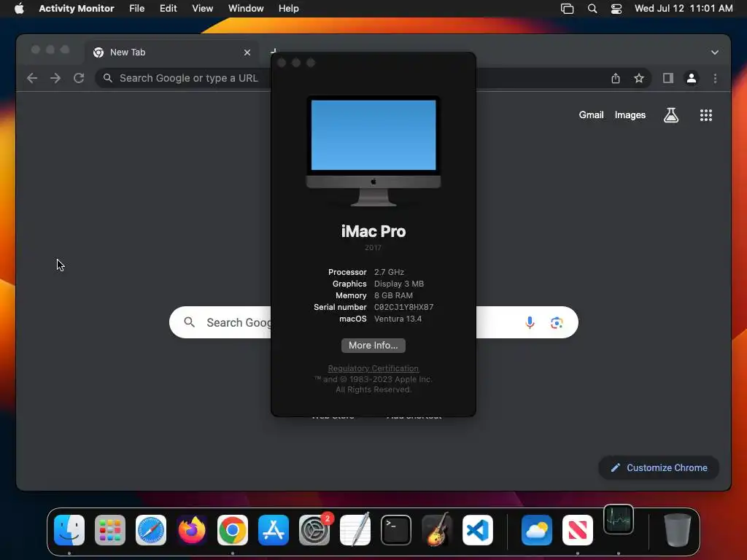The height and width of the screenshot is (560, 747).
Task: Open the Window menu
Action: (246, 9)
